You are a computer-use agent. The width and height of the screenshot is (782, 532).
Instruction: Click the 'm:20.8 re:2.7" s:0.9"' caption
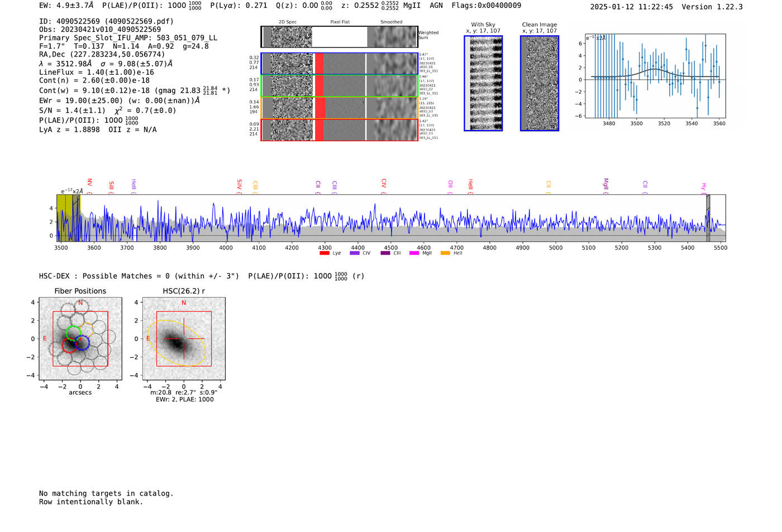184,392
